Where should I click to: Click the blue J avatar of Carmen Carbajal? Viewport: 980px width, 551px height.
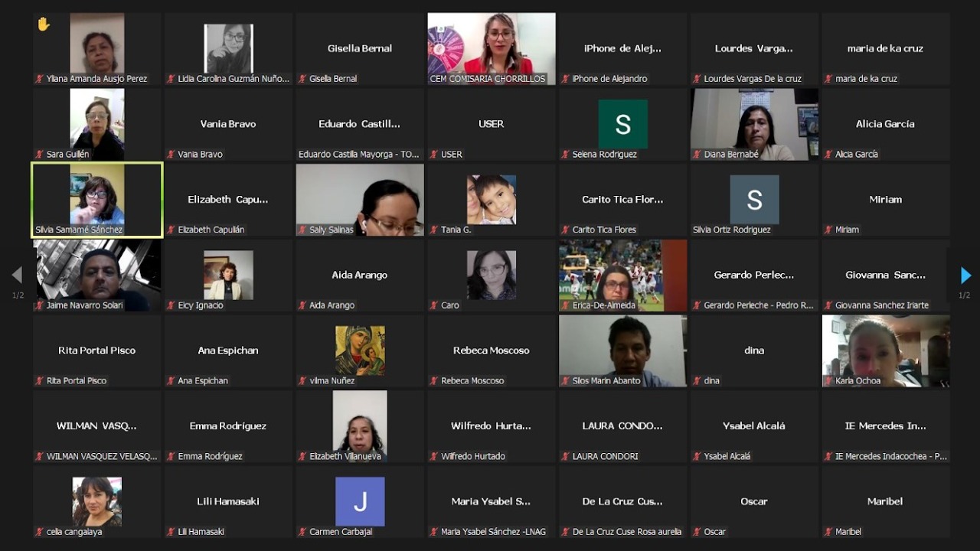tap(360, 502)
